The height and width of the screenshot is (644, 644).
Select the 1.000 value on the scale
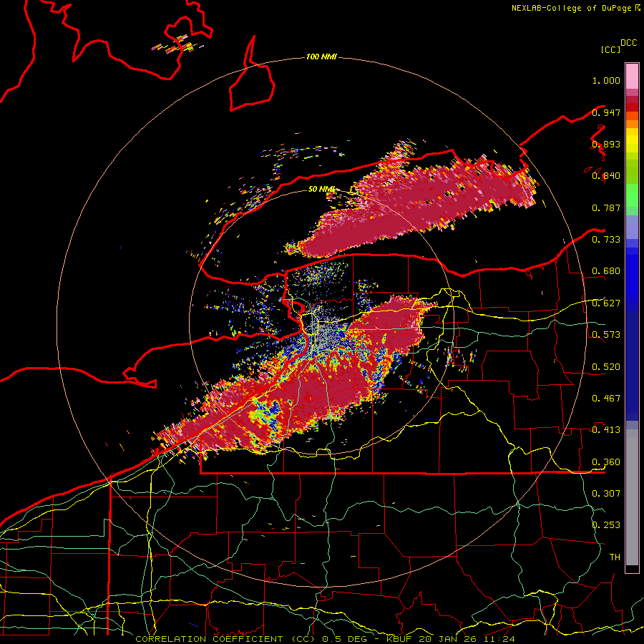(606, 80)
